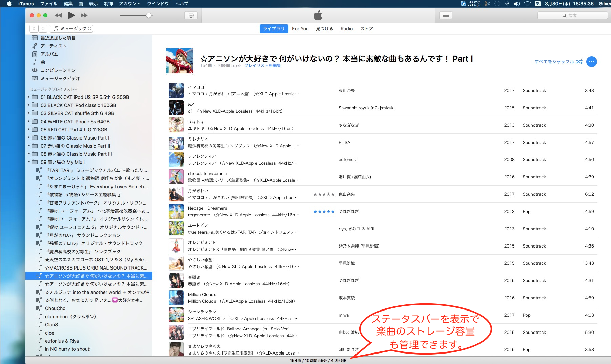
Task: Switch to the ストア tab
Action: coord(367,29)
